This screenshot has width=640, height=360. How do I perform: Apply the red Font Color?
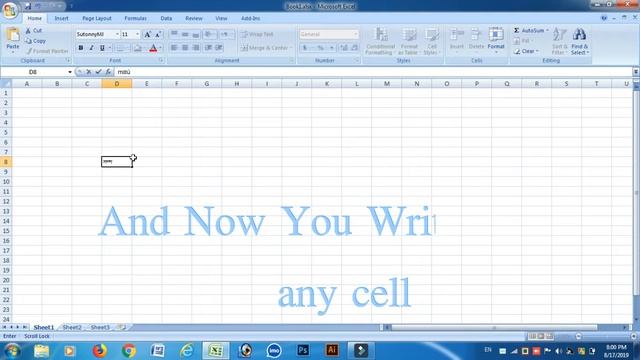click(153, 48)
